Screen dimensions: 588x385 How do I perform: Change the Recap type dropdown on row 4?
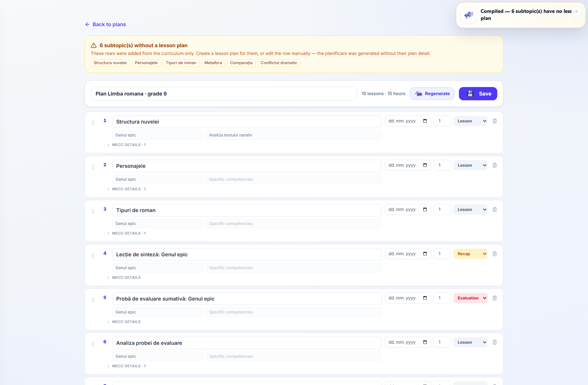pyautogui.click(x=470, y=254)
